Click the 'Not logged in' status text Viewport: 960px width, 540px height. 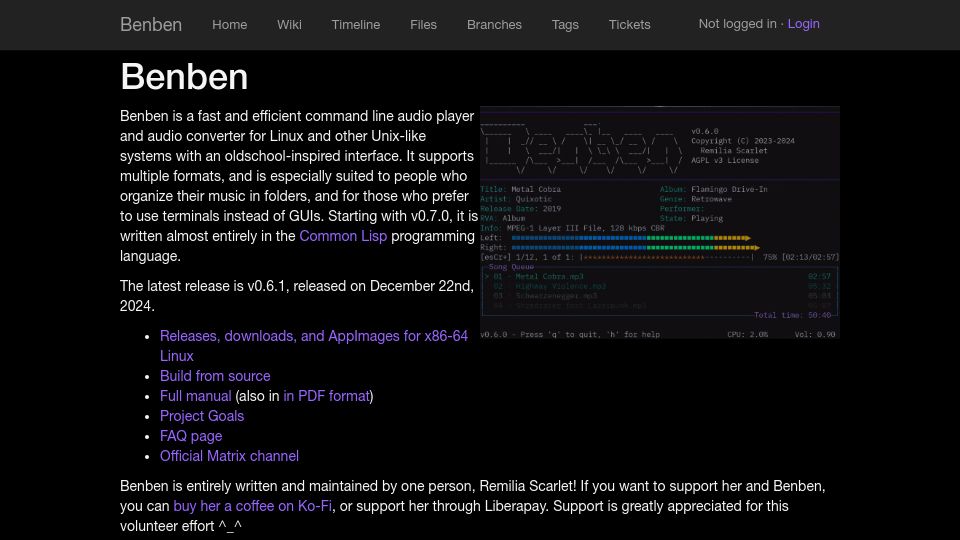(x=737, y=24)
